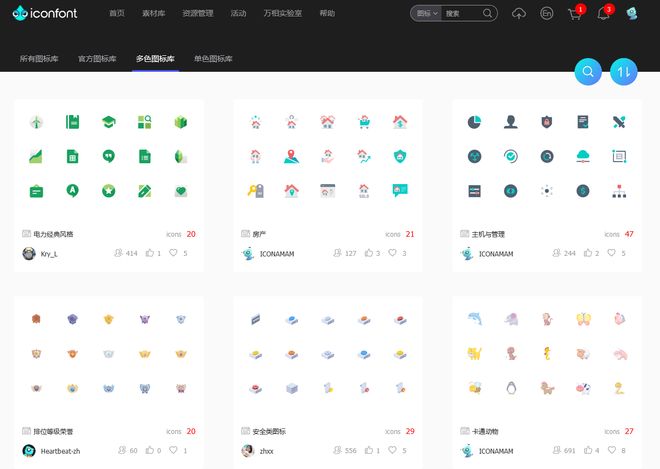
Task: Click the icons count 47
Action: [x=629, y=234]
